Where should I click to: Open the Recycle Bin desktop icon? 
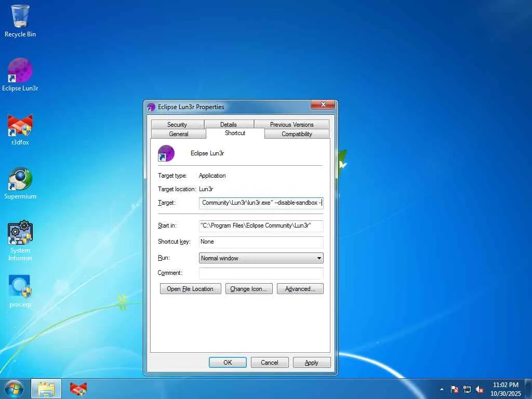(20, 21)
